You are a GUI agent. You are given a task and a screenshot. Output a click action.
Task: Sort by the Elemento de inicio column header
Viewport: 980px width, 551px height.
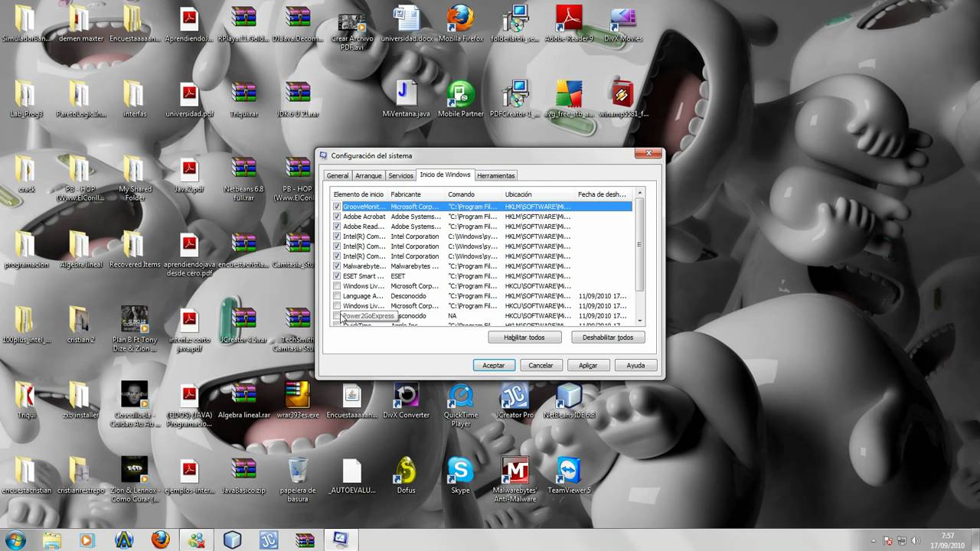[x=359, y=194]
